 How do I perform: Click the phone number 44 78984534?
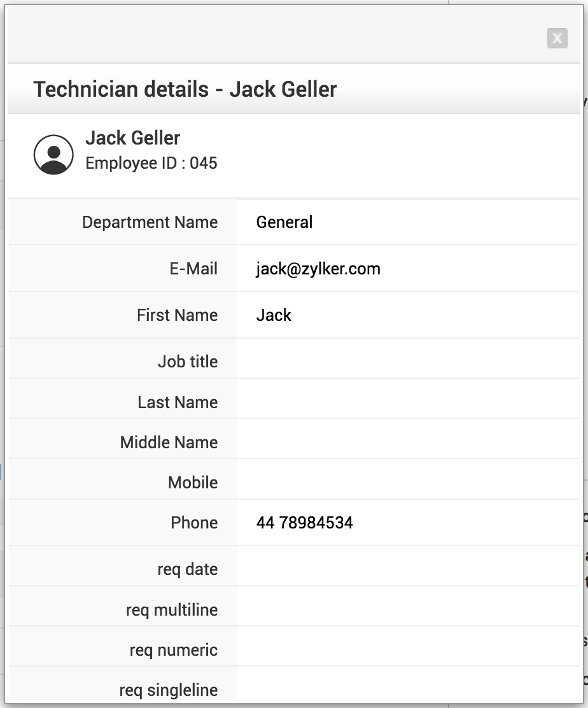(304, 523)
